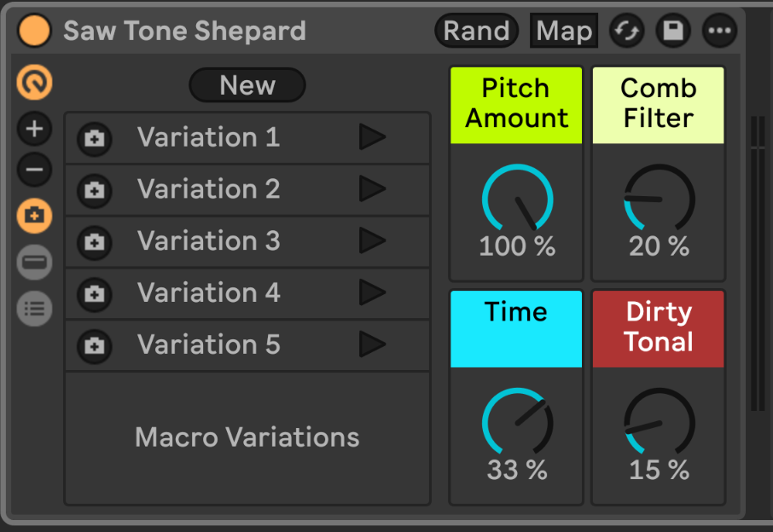Click the hot-swap preset icon
The width and height of the screenshot is (773, 532).
point(627,32)
